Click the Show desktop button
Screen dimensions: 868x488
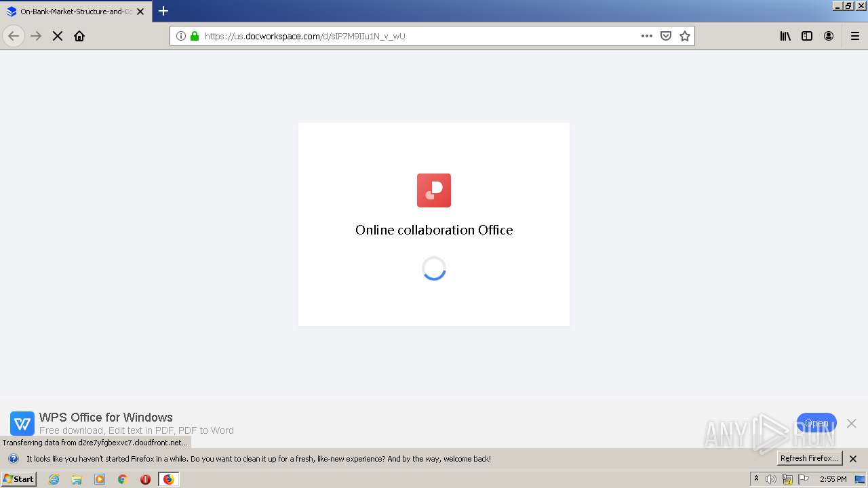[x=861, y=479]
